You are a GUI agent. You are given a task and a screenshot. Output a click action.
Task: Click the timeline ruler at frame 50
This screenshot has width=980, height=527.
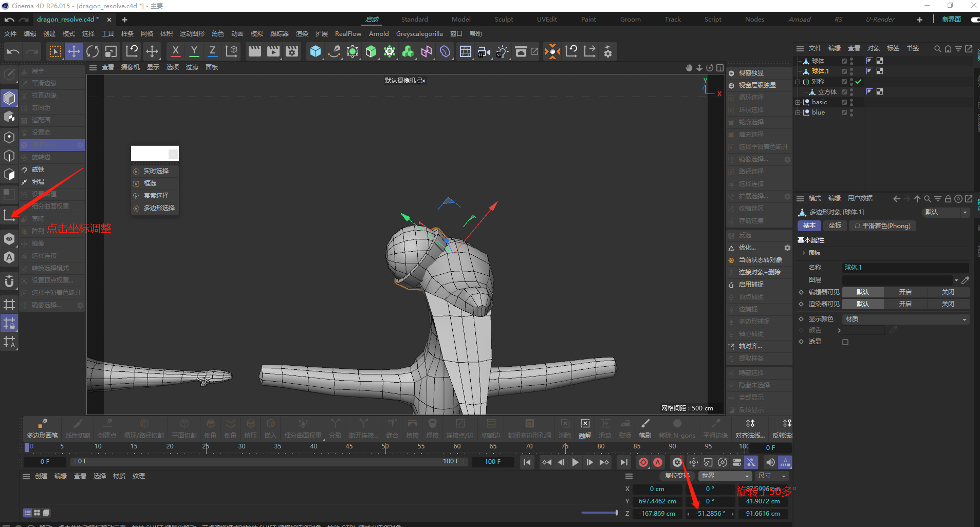pyautogui.click(x=385, y=446)
